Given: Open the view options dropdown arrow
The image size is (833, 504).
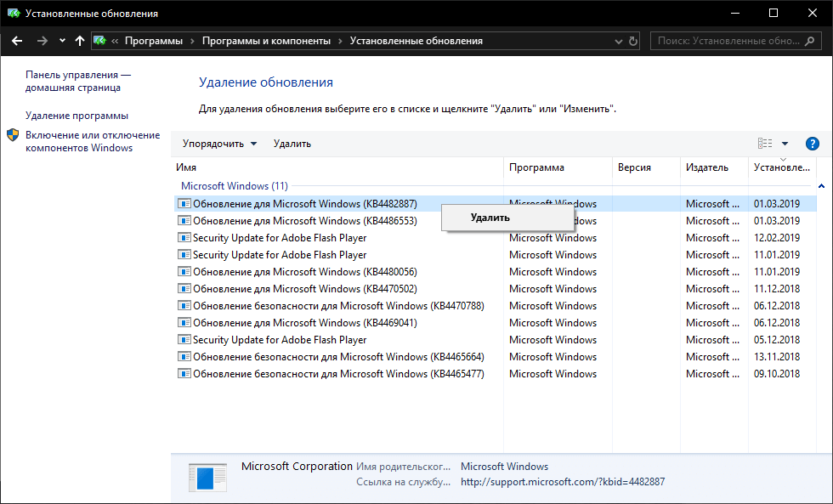Looking at the screenshot, I should [x=785, y=144].
